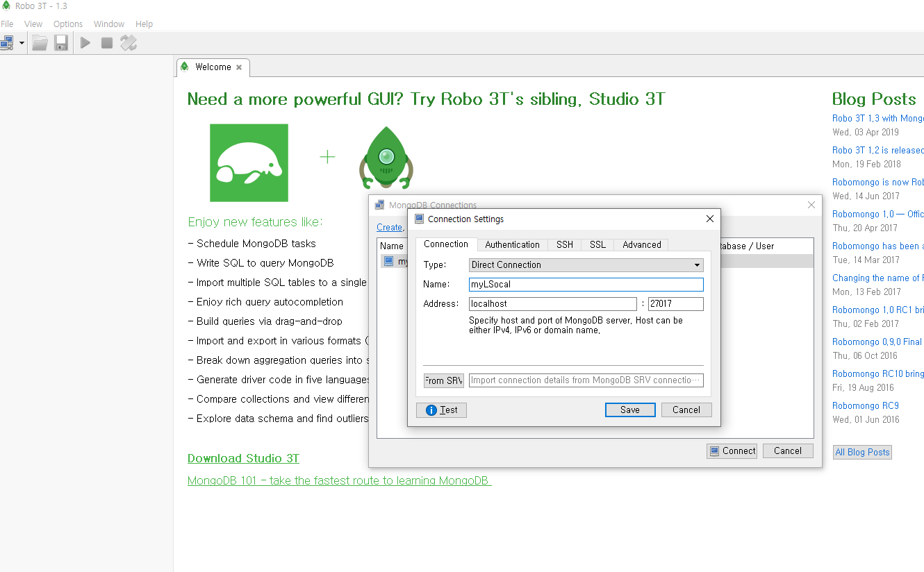Click the Build queries via drag-and-drop text
The width and height of the screenshot is (924, 572).
[x=270, y=321]
